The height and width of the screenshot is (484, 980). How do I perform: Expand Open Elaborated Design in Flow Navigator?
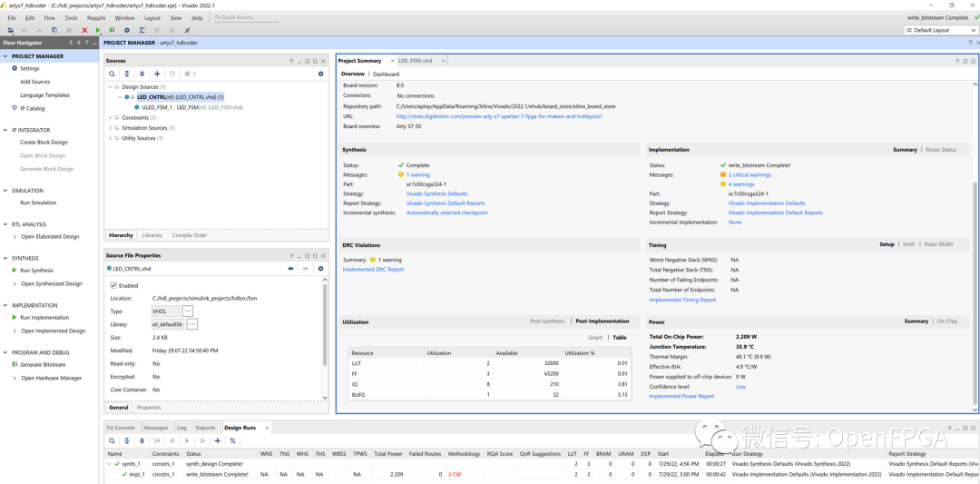[x=15, y=236]
